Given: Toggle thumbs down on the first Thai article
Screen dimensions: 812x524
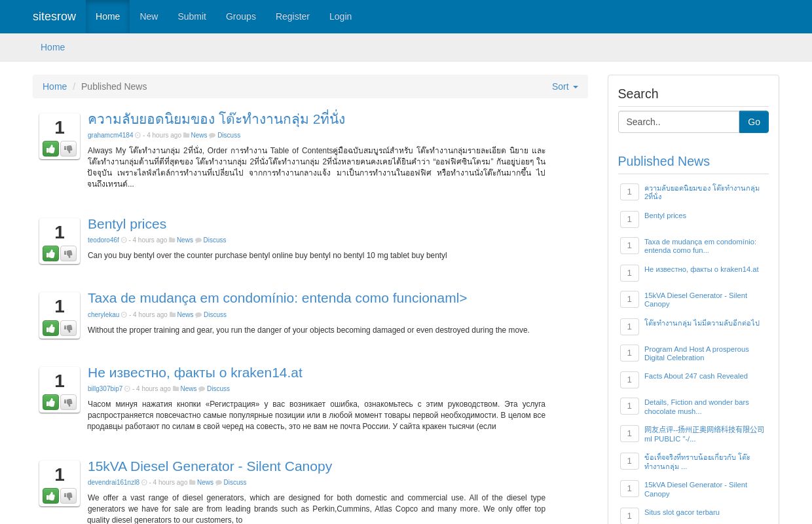Looking at the screenshot, I should tap(68, 149).
